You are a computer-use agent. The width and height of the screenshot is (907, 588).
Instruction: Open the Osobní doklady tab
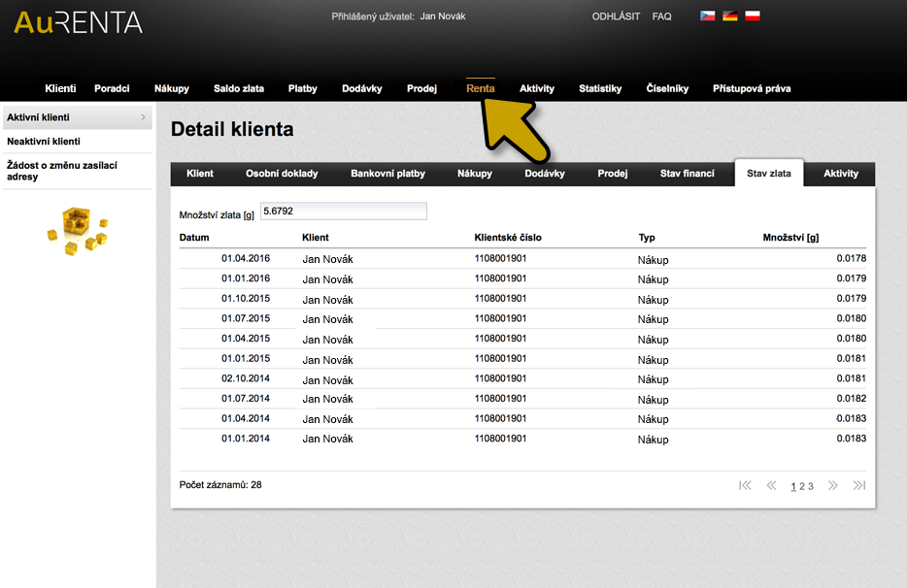tap(282, 174)
